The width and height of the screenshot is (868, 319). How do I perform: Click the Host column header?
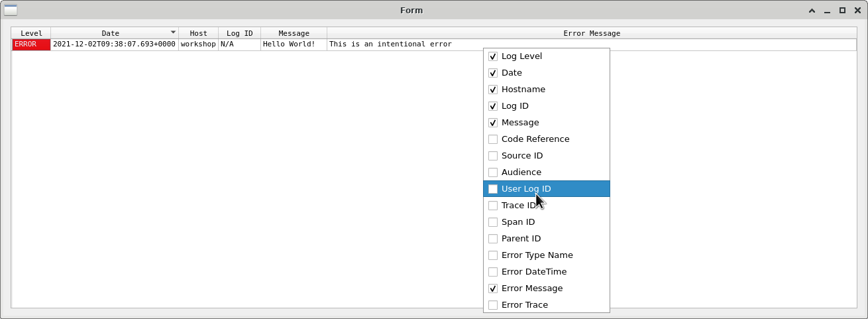(x=198, y=33)
